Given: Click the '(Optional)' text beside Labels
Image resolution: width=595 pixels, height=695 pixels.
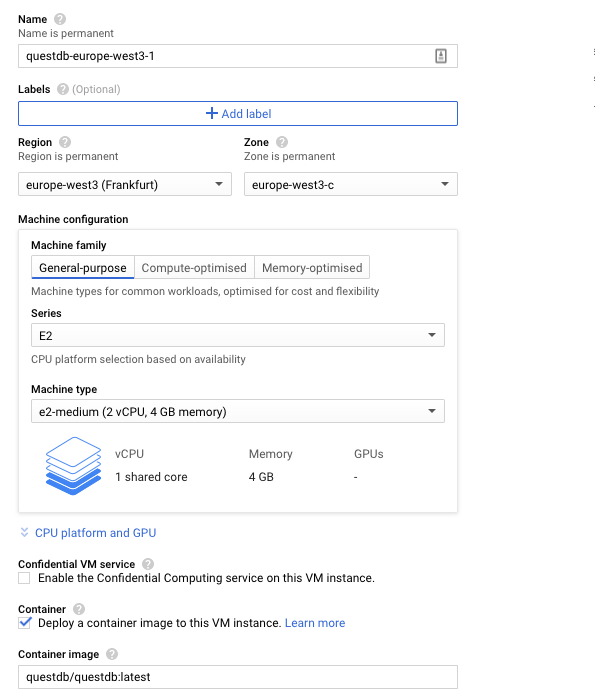Looking at the screenshot, I should 96,89.
